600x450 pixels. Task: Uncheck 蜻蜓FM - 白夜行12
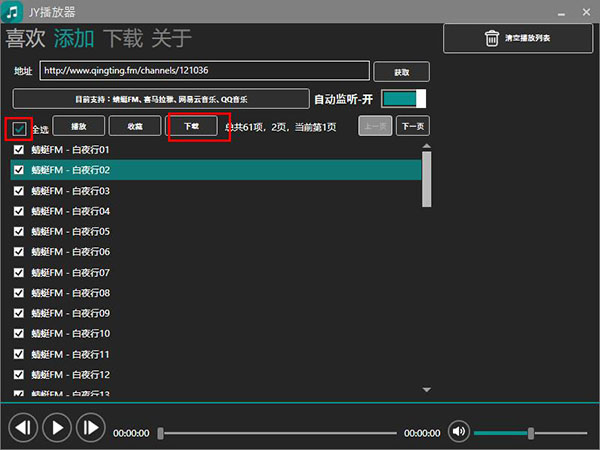tap(19, 375)
